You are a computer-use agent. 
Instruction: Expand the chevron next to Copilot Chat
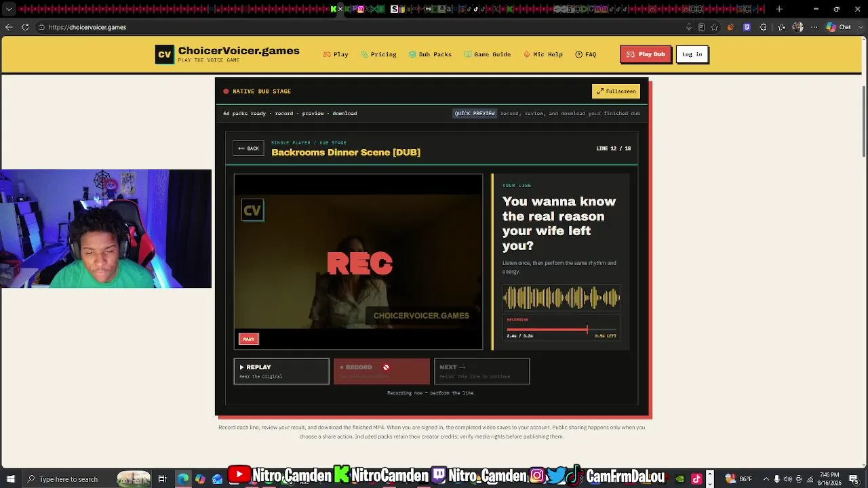[x=859, y=27]
